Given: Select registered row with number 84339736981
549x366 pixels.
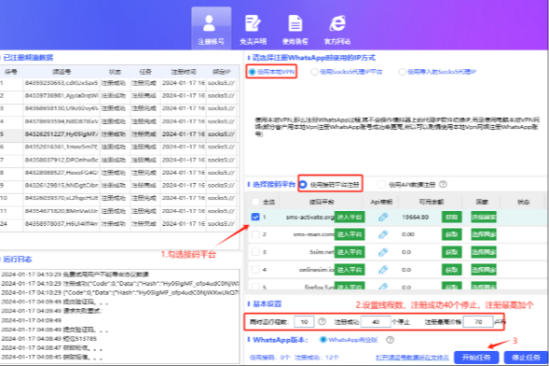Looking at the screenshot, I should (x=119, y=96).
